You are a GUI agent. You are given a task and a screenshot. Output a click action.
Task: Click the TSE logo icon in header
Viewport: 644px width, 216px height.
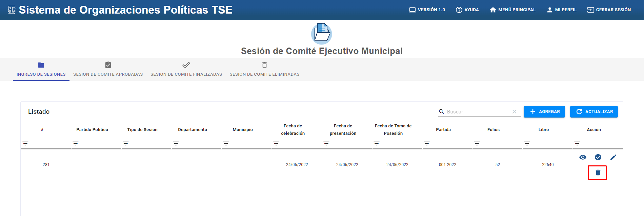12,10
